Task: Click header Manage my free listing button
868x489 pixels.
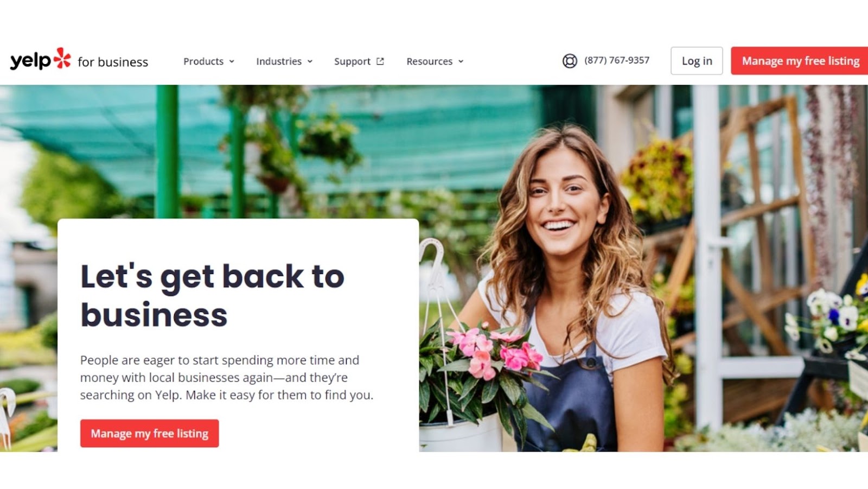Action: click(x=800, y=61)
